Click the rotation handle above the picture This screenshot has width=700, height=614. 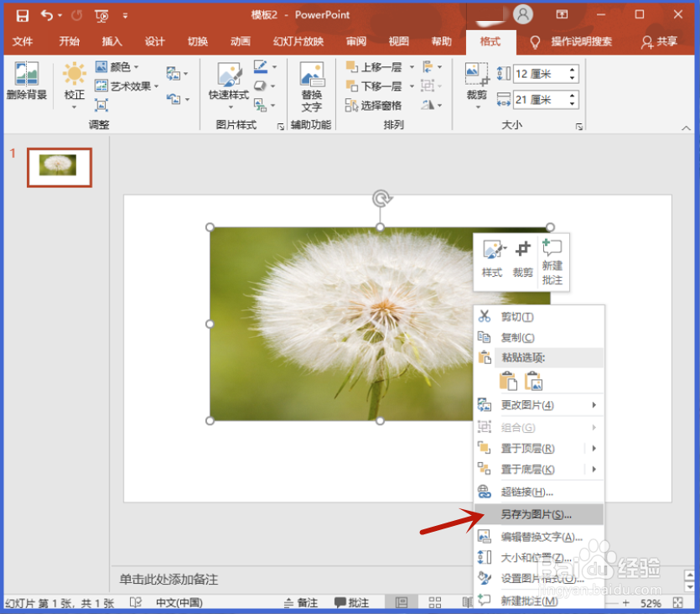(x=381, y=199)
